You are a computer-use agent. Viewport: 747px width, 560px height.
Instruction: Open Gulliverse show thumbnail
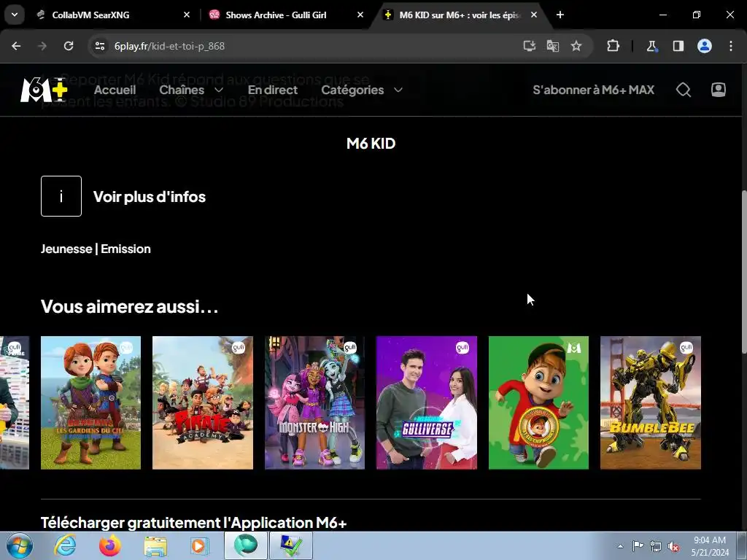[x=426, y=402]
